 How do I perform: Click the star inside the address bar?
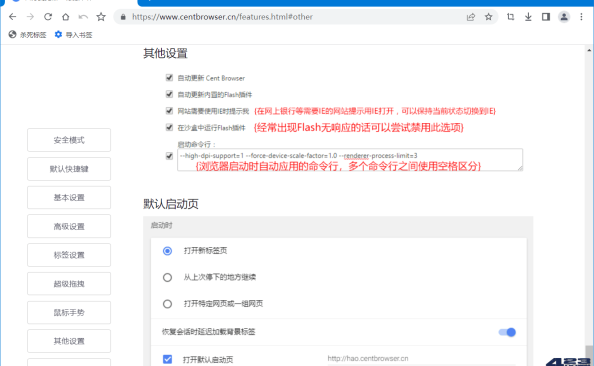(489, 17)
